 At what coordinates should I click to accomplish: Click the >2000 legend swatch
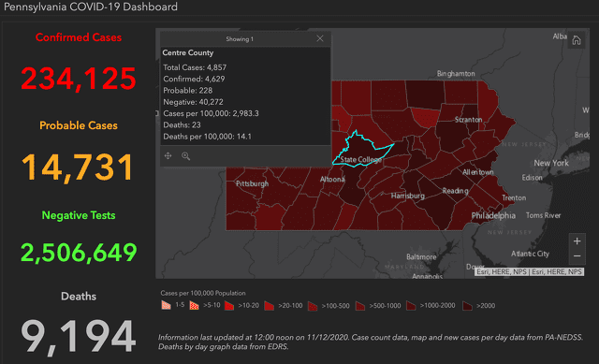pyautogui.click(x=467, y=306)
